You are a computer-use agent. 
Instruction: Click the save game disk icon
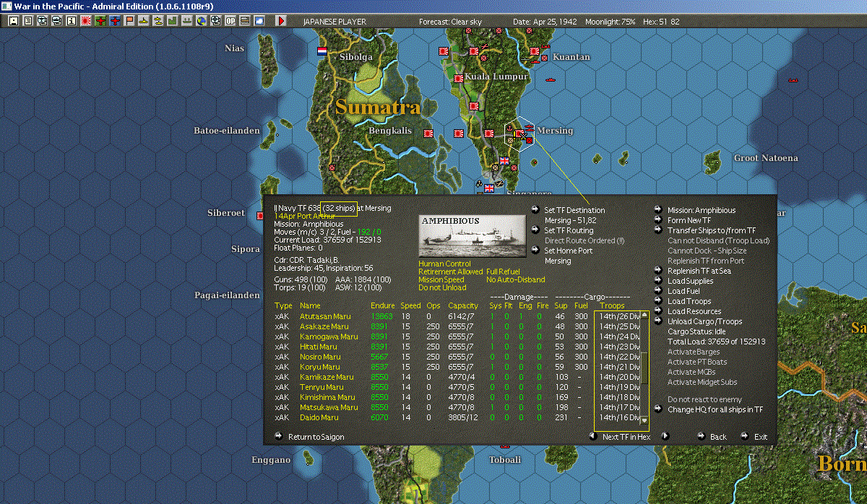click(14, 21)
